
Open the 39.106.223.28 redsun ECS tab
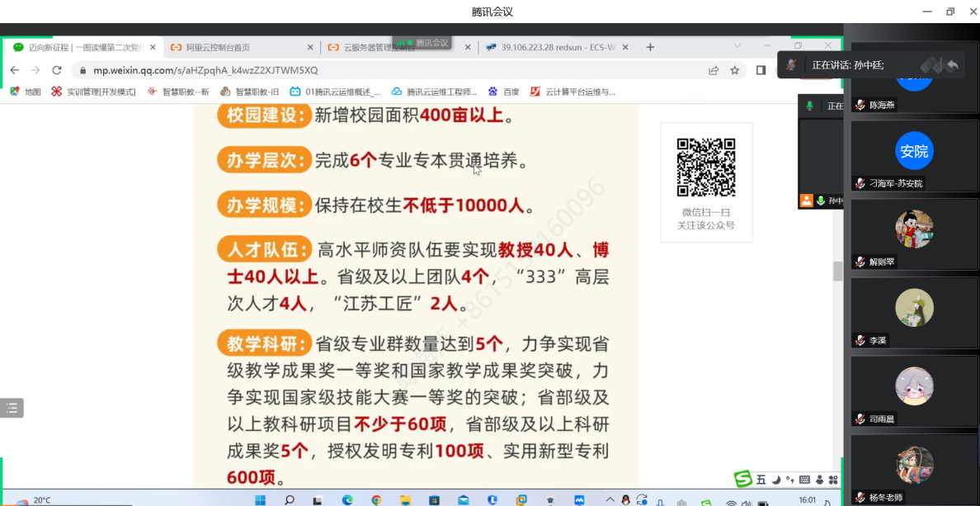pyautogui.click(x=553, y=48)
